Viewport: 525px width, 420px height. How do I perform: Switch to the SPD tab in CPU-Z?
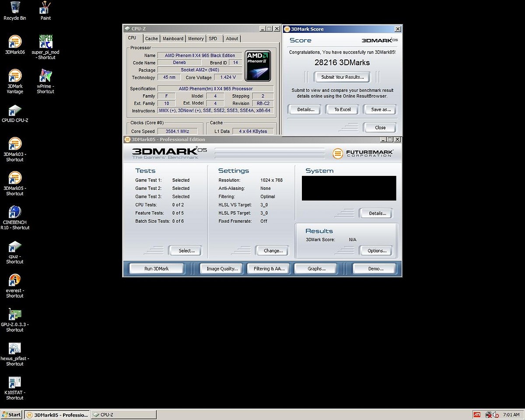coord(213,38)
